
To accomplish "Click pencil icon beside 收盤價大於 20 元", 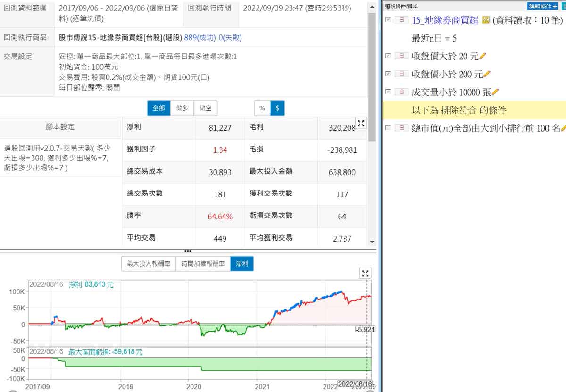I will [x=483, y=57].
